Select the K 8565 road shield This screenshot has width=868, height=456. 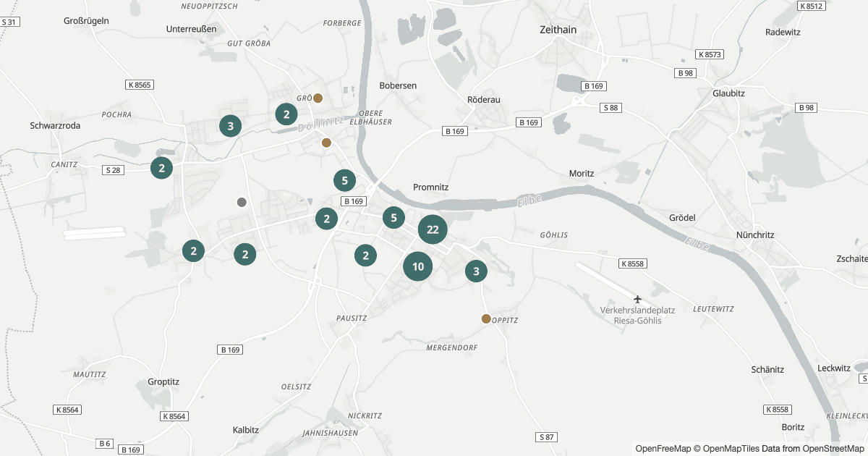pos(139,85)
